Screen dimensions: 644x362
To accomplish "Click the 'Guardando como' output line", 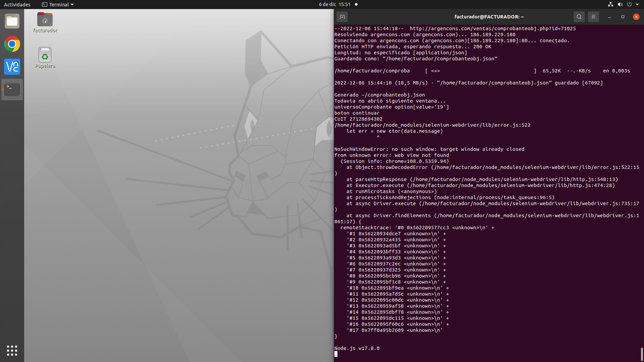I will pyautogui.click(x=416, y=59).
